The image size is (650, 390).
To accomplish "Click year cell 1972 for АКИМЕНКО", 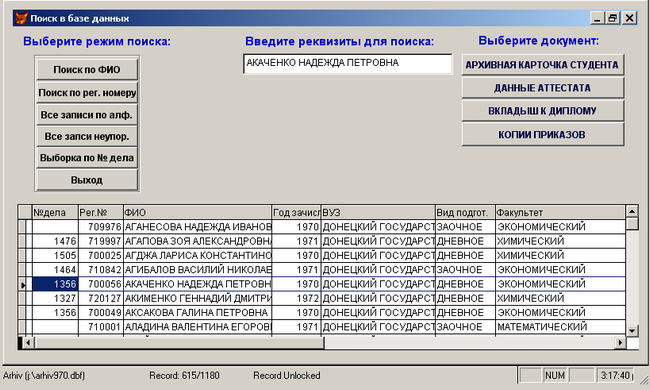I will point(296,298).
